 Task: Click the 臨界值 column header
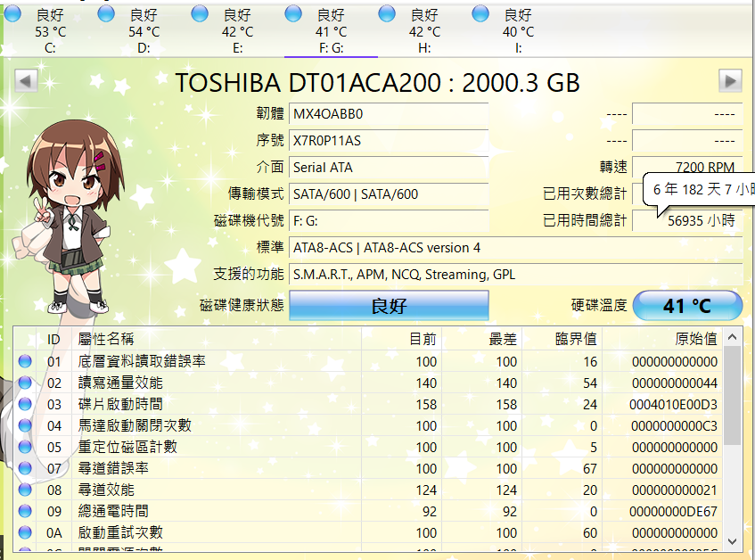(562, 339)
